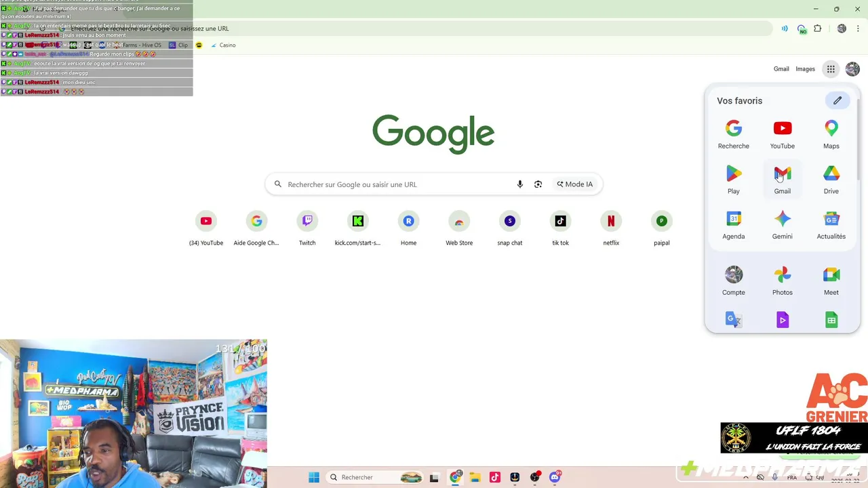Open Drive from the apps panel
Viewport: 868px width, 488px height.
point(831,180)
